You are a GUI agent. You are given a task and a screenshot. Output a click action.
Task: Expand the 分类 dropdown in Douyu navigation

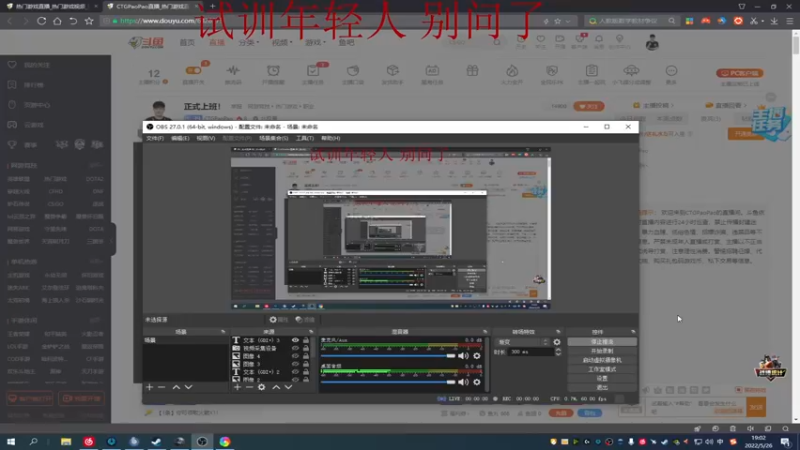(x=248, y=42)
